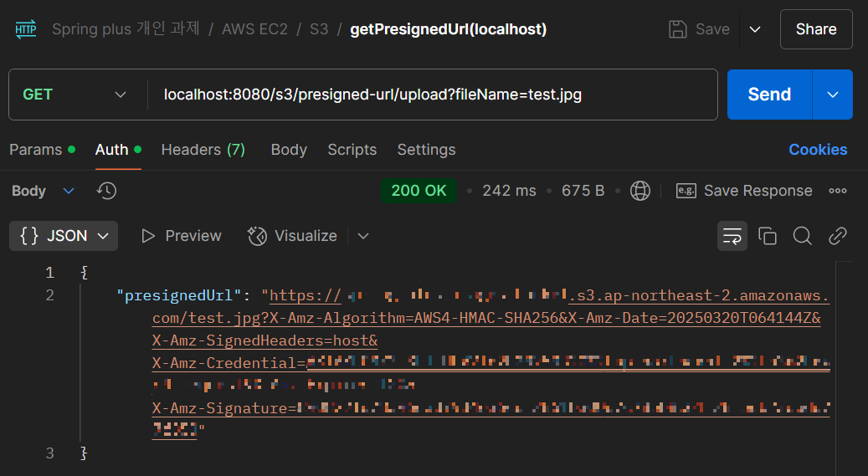868x476 pixels.
Task: Open the Cookies link
Action: 818,150
